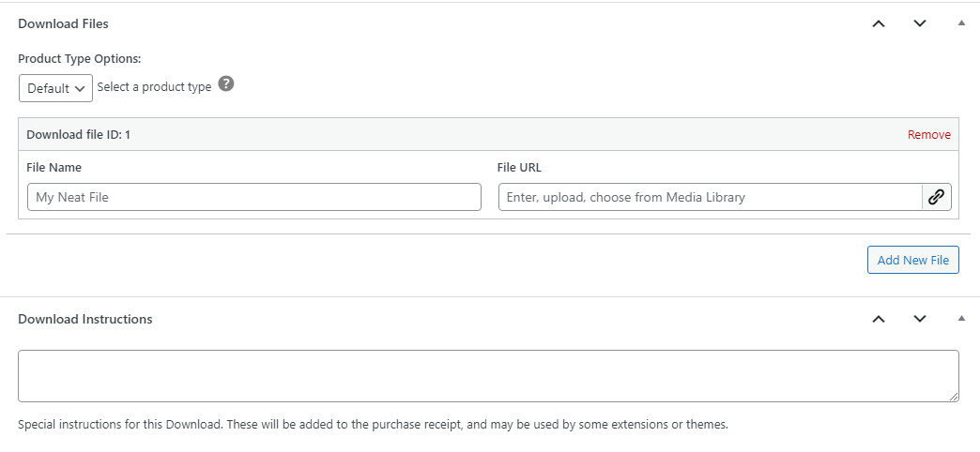Screen dimensions: 980x452
Task: Click the Select a product type label
Action: 154,87
